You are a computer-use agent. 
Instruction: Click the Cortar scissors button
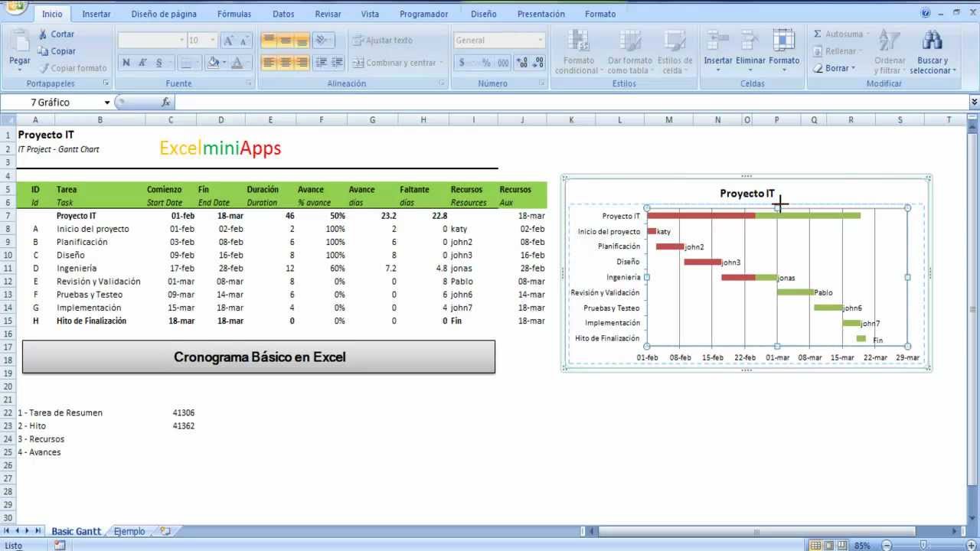[56, 34]
